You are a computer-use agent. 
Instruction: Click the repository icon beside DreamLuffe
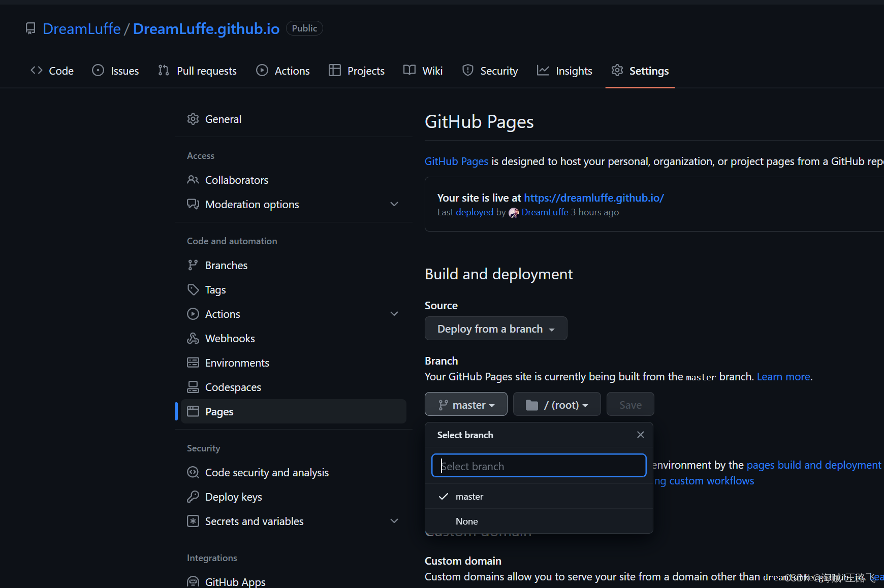(30, 29)
